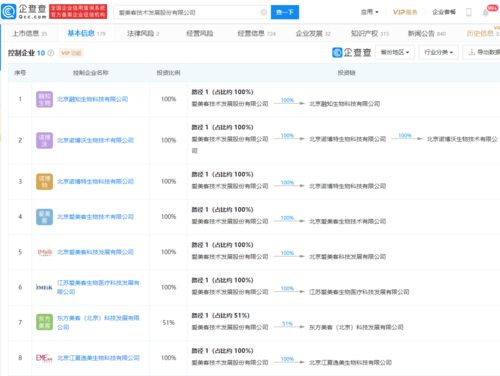The width and height of the screenshot is (500, 376).
Task: Click the 序号 column header
Action: click(20, 73)
